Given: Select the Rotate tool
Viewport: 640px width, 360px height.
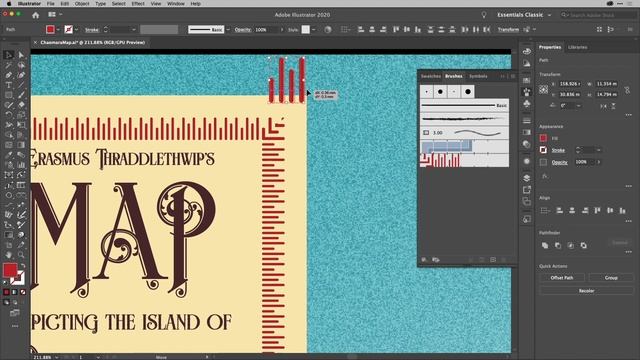Looking at the screenshot, I should tap(9, 115).
